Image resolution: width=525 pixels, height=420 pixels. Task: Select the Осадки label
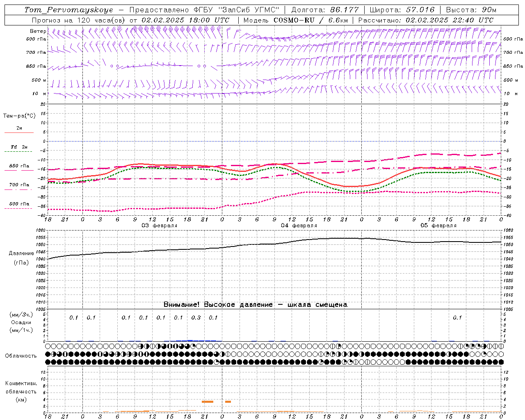pyautogui.click(x=21, y=322)
